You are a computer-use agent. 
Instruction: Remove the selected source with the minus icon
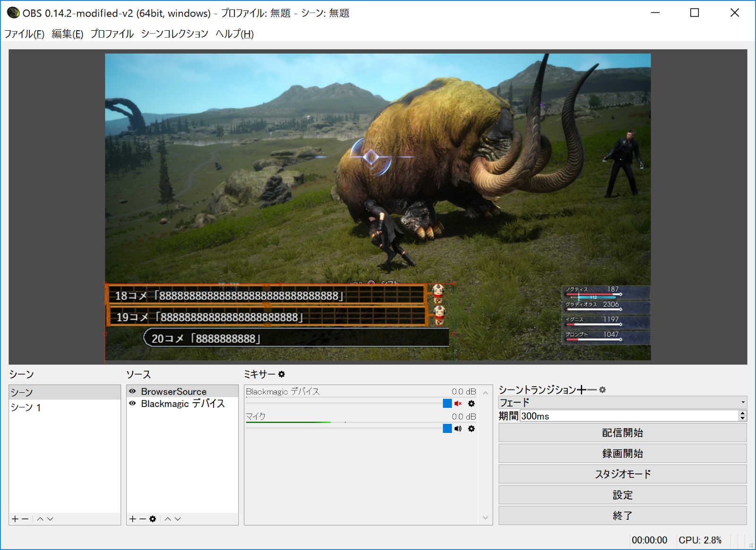tap(142, 519)
